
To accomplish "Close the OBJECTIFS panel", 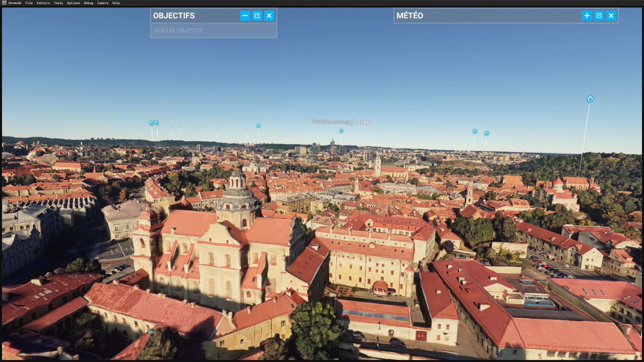I will point(269,16).
